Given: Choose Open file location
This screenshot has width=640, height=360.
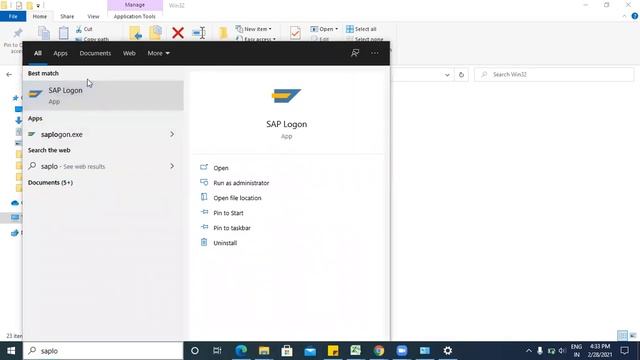Looking at the screenshot, I should point(237,198).
